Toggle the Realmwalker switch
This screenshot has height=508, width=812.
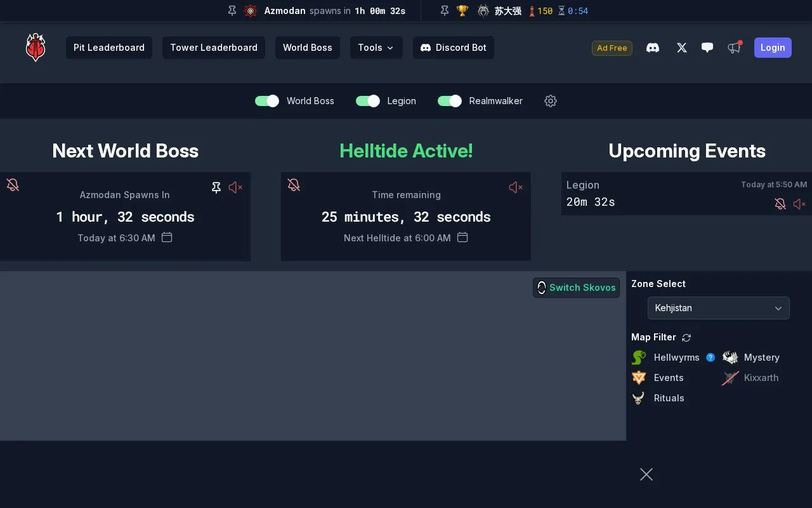tap(450, 101)
